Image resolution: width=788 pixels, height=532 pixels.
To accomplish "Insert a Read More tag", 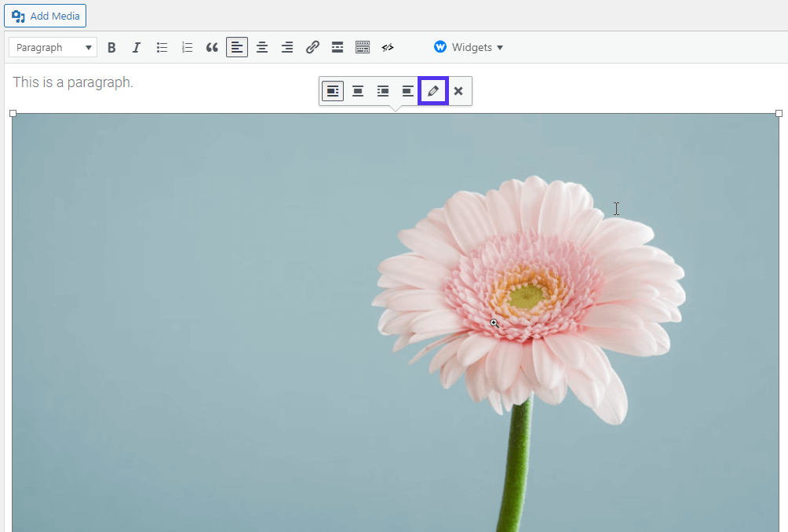I will [x=337, y=47].
